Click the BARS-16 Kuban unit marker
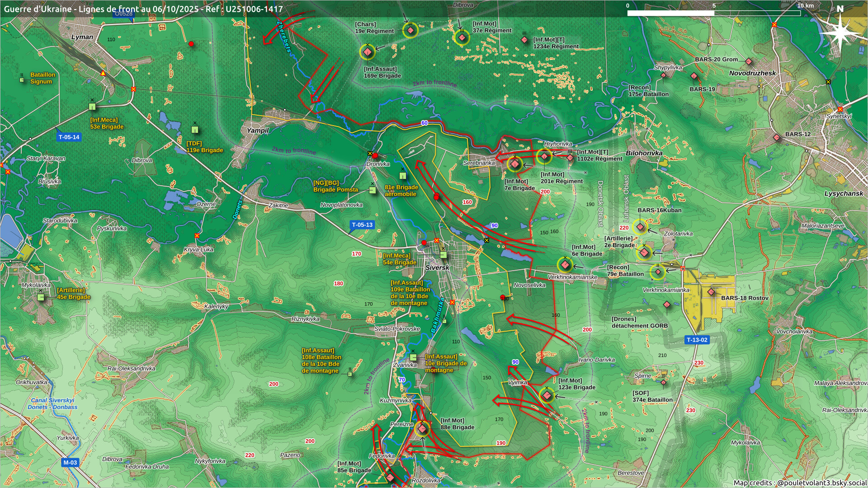The height and width of the screenshot is (488, 868). coord(640,226)
